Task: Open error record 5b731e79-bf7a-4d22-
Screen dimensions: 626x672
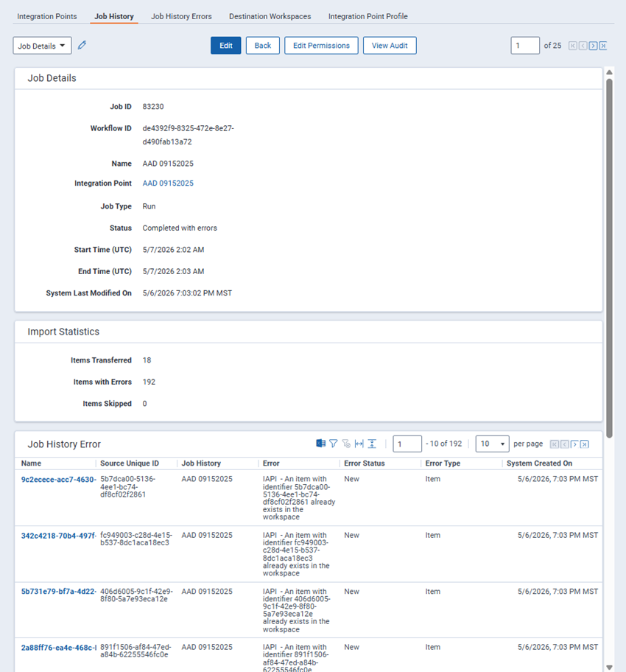Action: (x=59, y=592)
